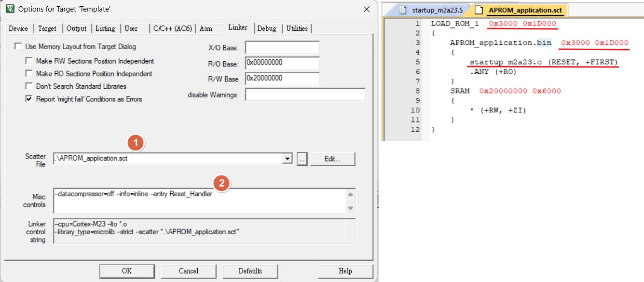Uncheck Report 'might fail' Conditions as Errors
The height and width of the screenshot is (282, 644).
(x=28, y=99)
